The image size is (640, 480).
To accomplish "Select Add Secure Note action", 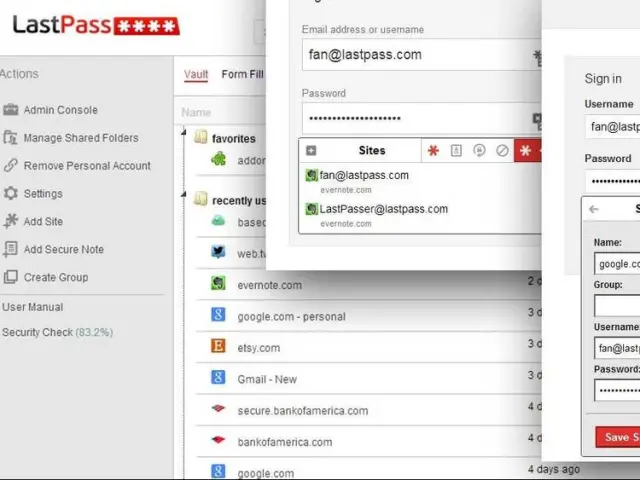I will point(64,249).
